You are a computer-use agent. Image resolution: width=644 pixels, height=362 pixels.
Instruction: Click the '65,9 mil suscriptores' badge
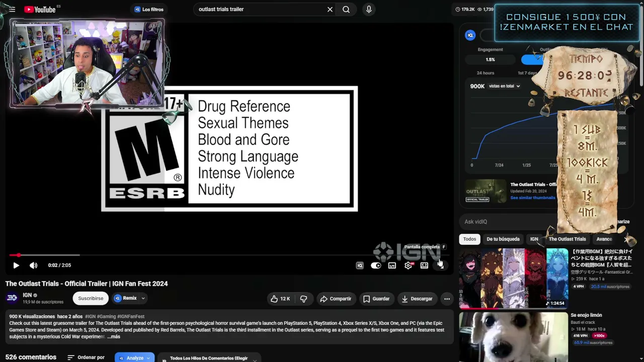(593, 342)
